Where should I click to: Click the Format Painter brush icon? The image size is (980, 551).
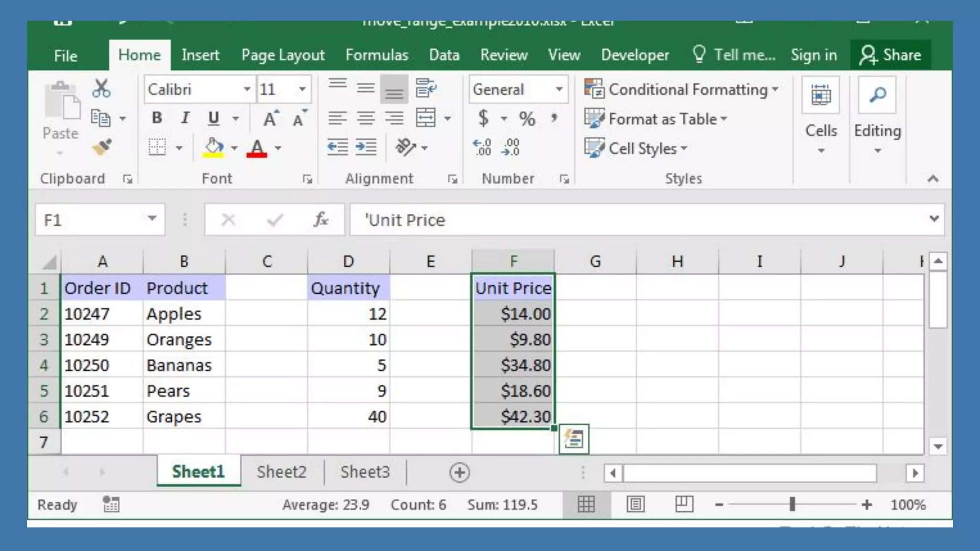point(101,147)
